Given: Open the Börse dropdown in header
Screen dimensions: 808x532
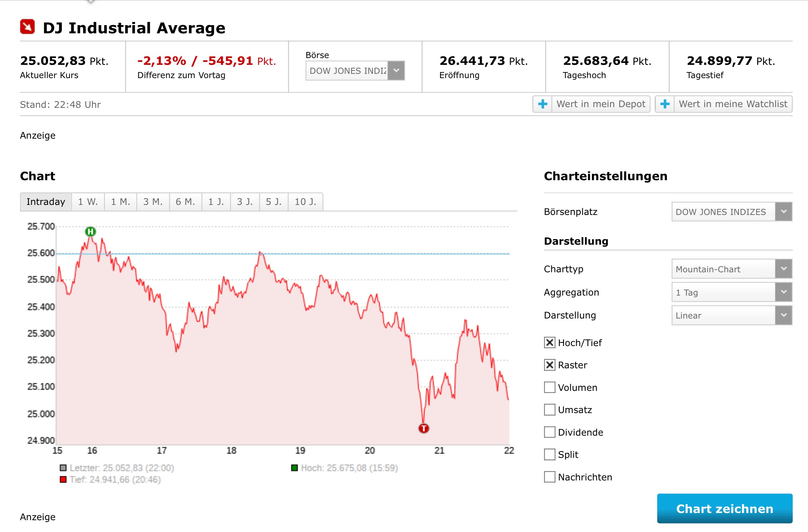Looking at the screenshot, I should pos(355,71).
